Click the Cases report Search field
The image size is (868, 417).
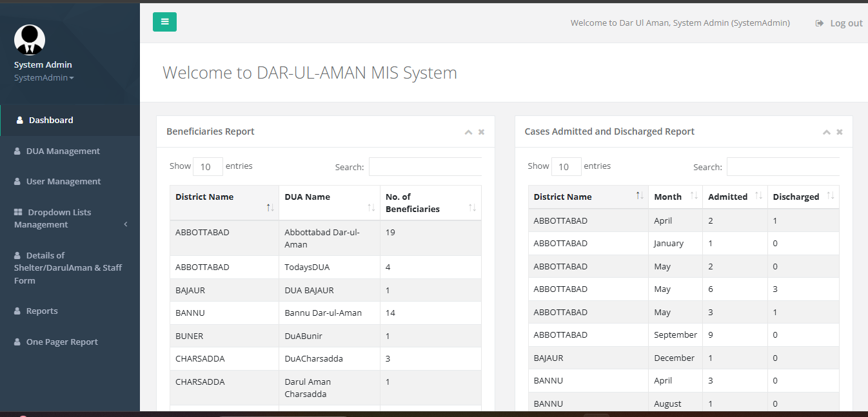click(x=783, y=167)
